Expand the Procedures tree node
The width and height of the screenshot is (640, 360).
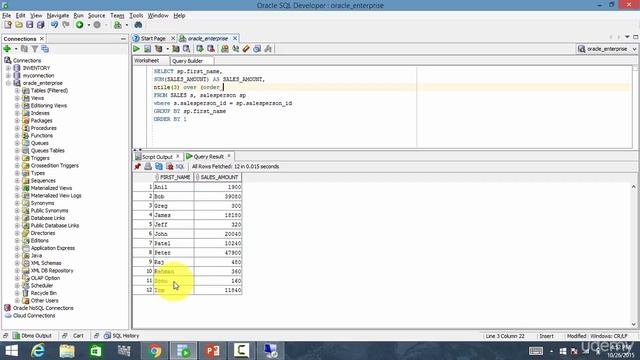(x=17, y=128)
